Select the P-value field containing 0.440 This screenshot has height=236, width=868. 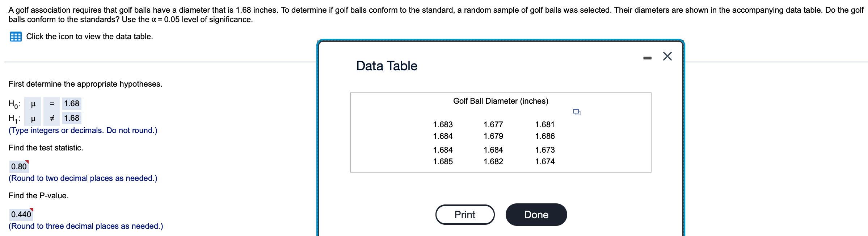coord(21,214)
